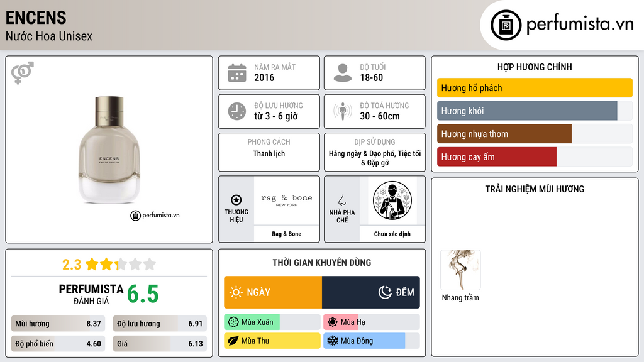Image resolution: width=644 pixels, height=362 pixels.
Task: Click the Nước Hoa Unisex subtitle
Action: click(49, 36)
